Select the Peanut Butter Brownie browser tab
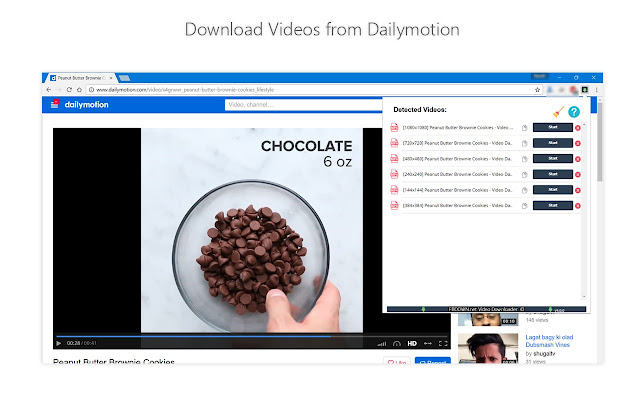 point(82,78)
